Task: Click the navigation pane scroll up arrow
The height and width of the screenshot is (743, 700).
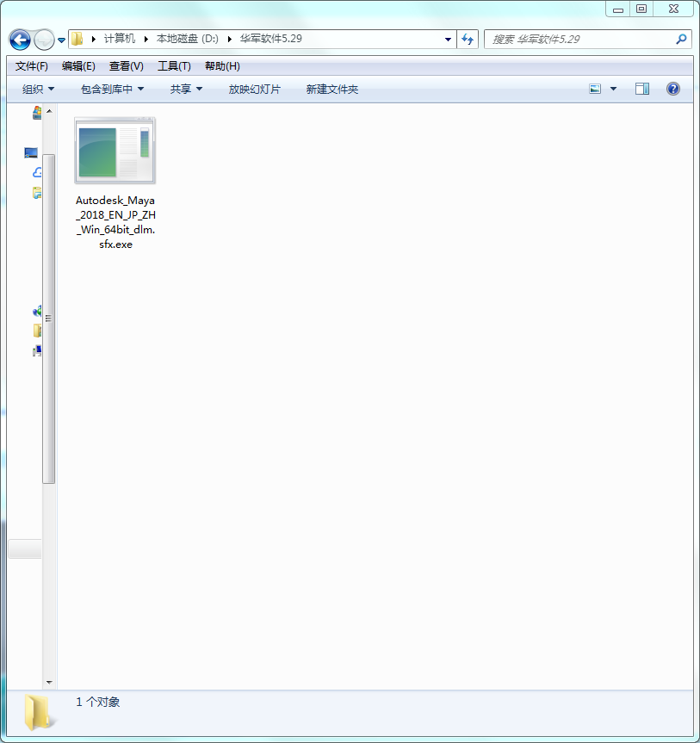Action: 49,111
